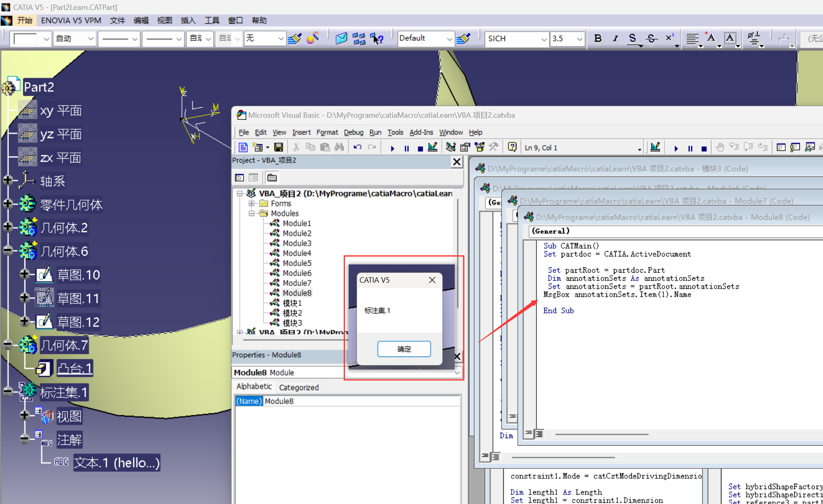Click the Superscript icon
The width and height of the screenshot is (823, 504).
[670, 39]
